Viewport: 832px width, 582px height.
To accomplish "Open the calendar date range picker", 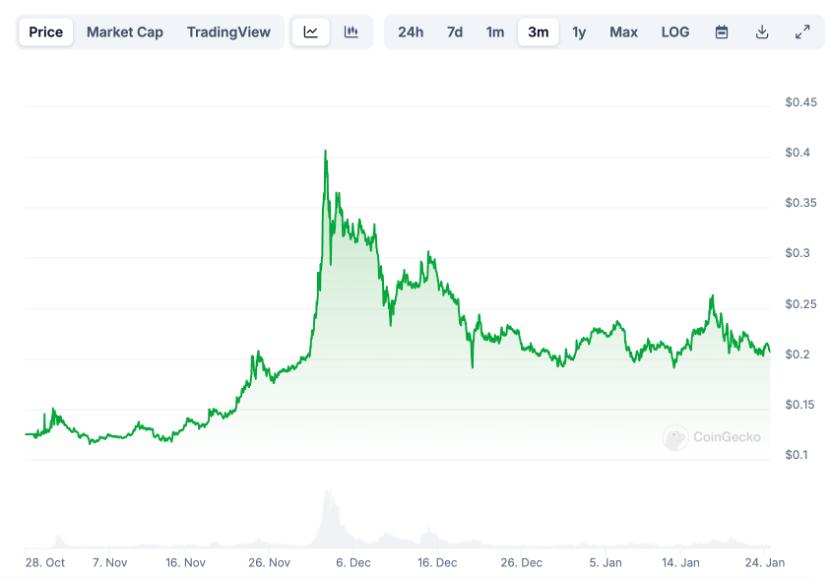I will coord(722,32).
